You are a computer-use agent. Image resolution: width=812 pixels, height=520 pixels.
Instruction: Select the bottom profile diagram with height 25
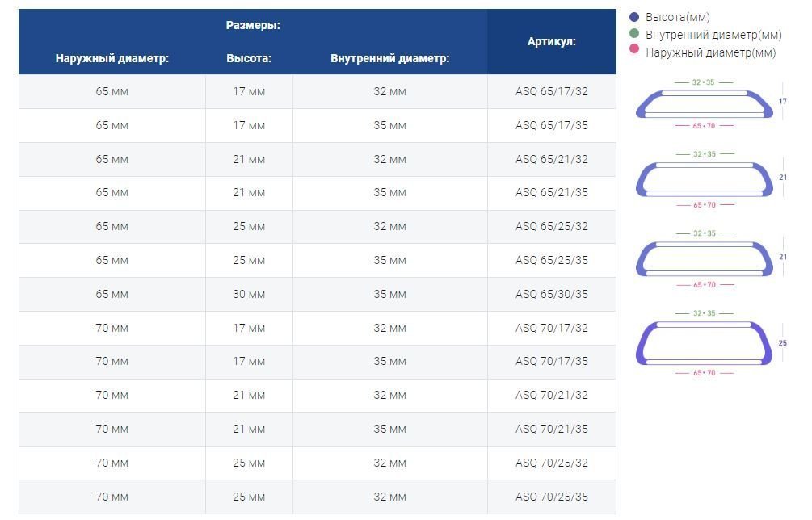[704, 342]
